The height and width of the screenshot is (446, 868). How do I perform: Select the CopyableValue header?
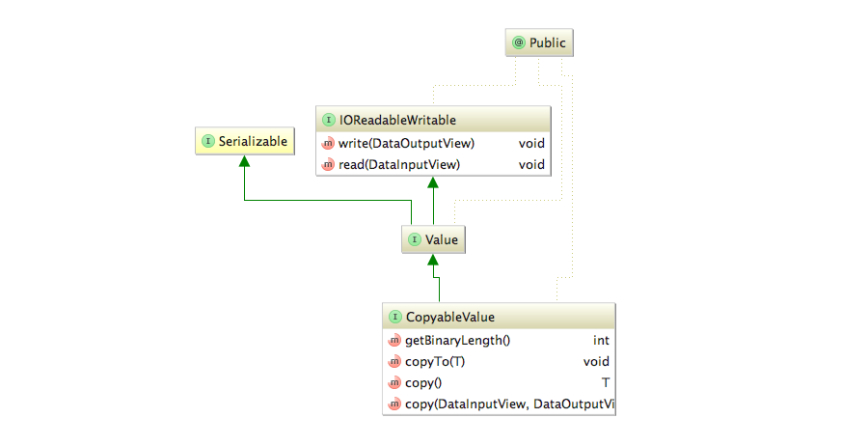pyautogui.click(x=499, y=317)
